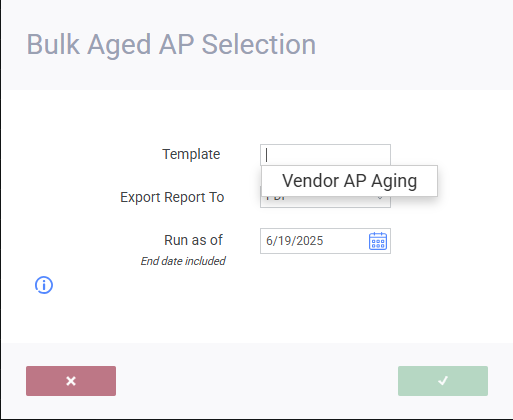This screenshot has height=420, width=513.
Task: Confirm selection with the green button
Action: click(443, 381)
